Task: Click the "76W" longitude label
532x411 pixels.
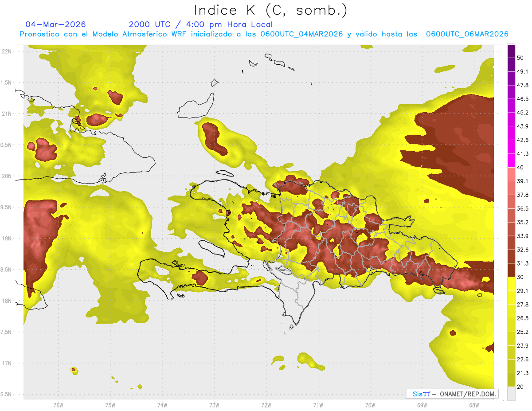Action: 58,405
